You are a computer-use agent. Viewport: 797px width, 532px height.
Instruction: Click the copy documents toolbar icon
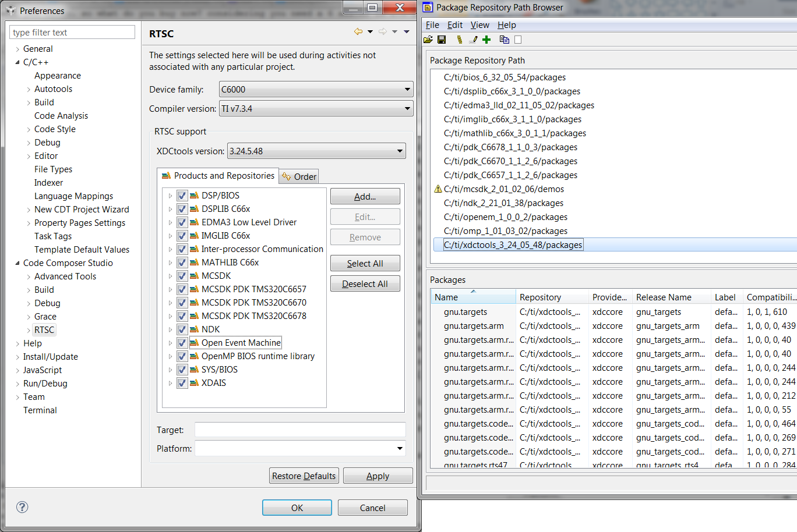point(505,40)
